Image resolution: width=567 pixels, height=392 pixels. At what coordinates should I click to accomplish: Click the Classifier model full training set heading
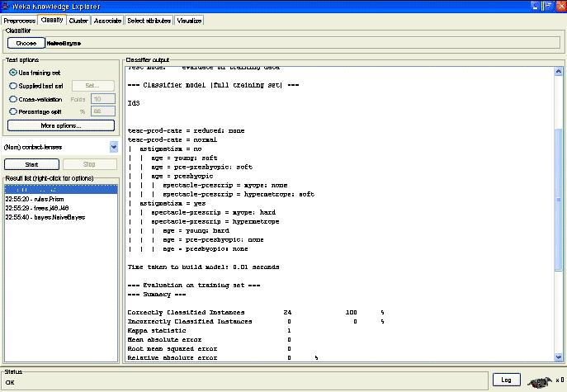click(x=213, y=85)
